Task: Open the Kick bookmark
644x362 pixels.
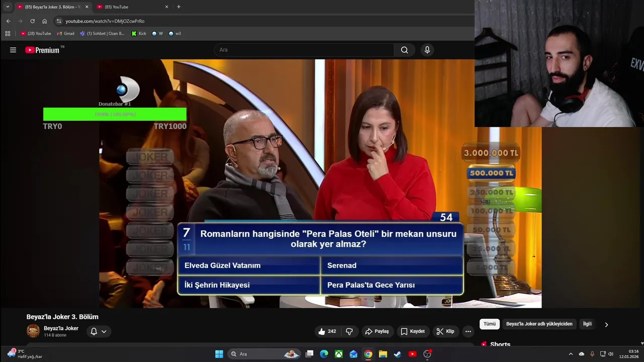Action: pyautogui.click(x=139, y=34)
